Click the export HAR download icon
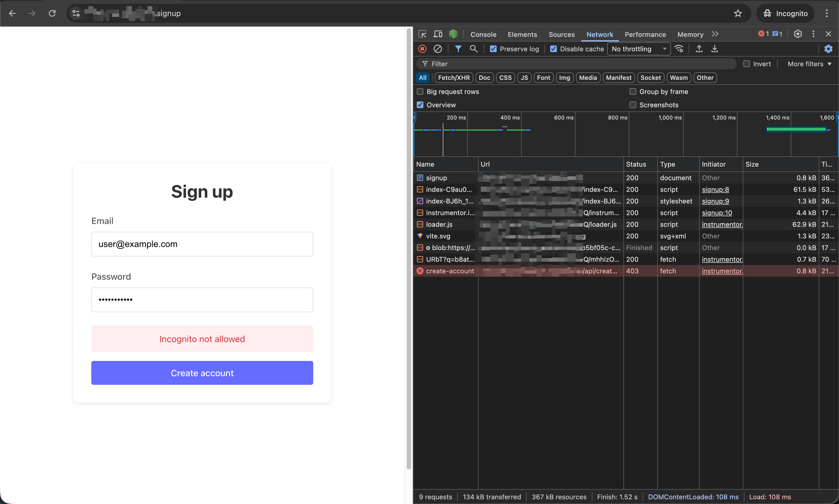This screenshot has height=504, width=839. click(715, 49)
